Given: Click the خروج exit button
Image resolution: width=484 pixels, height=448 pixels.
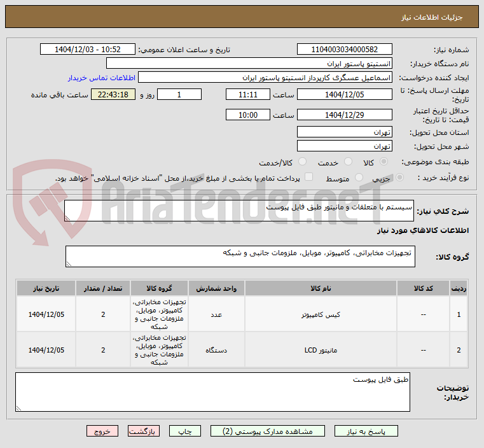Looking at the screenshot, I should tap(102, 431).
